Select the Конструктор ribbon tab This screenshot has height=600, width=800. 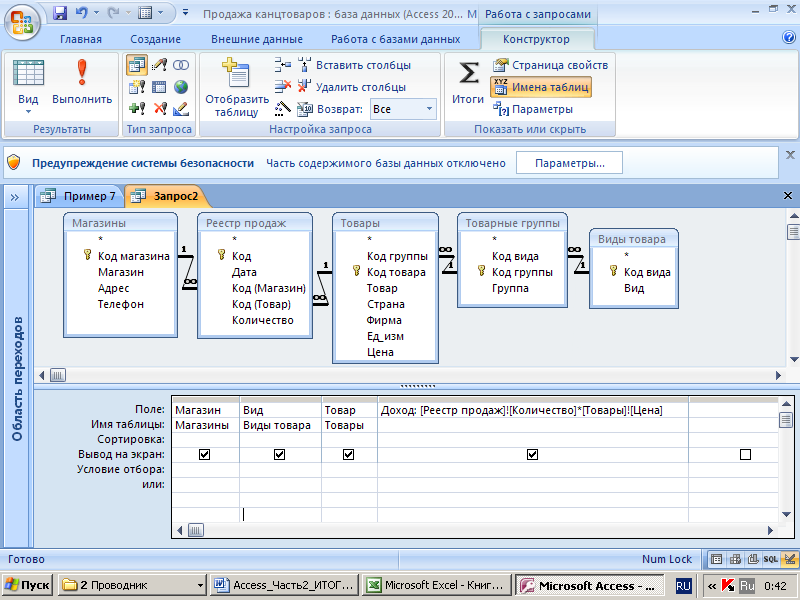click(536, 39)
